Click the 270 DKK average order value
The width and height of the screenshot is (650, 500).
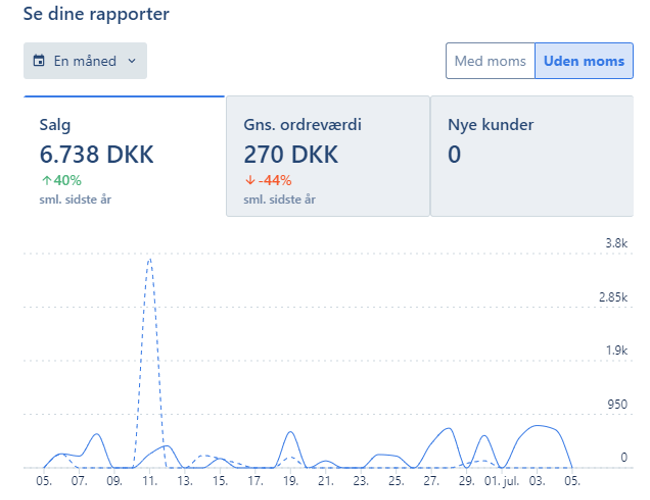coord(290,155)
